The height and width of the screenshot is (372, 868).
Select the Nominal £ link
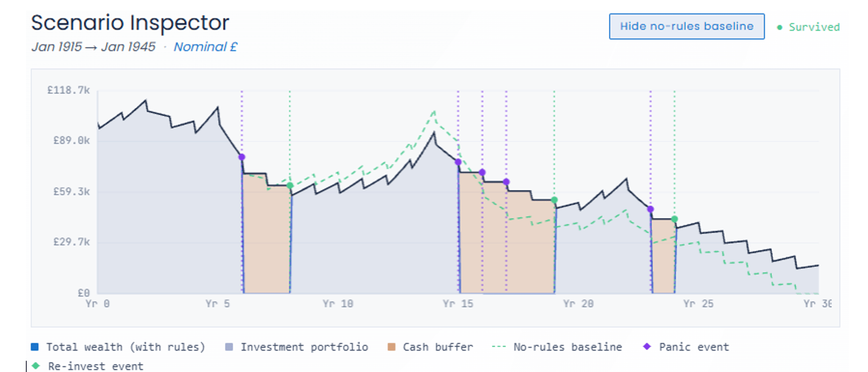tap(205, 47)
